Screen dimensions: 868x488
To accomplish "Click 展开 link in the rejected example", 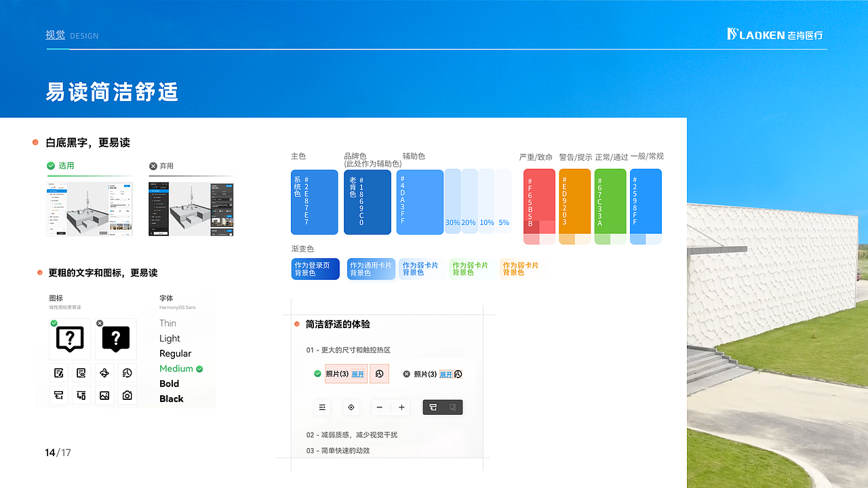I will pos(446,374).
